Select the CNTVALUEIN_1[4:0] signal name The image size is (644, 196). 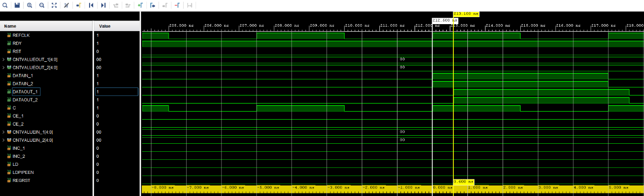pos(33,132)
